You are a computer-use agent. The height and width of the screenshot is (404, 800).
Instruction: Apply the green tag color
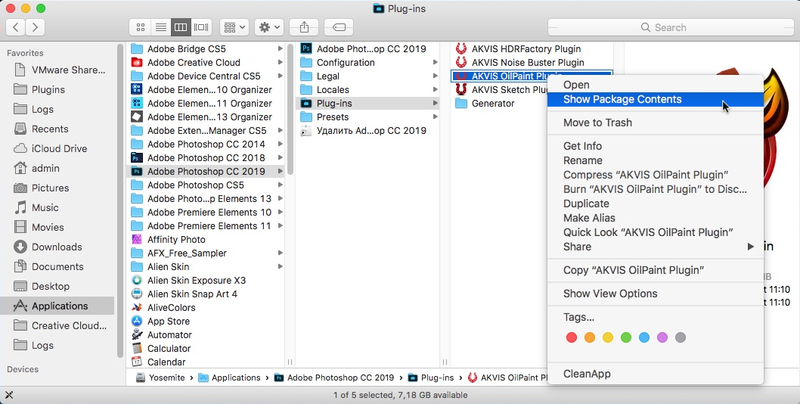(626, 337)
